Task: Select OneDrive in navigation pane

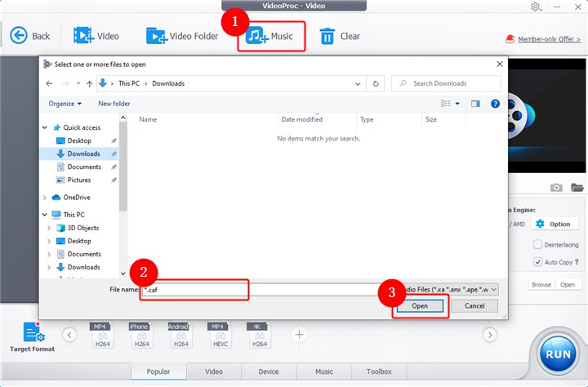Action: (77, 198)
